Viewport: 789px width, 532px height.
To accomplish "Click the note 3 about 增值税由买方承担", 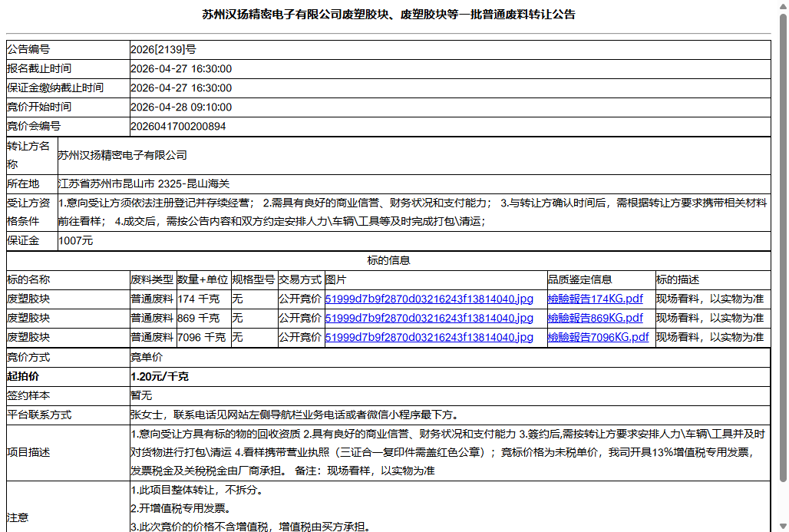I will 251,527.
